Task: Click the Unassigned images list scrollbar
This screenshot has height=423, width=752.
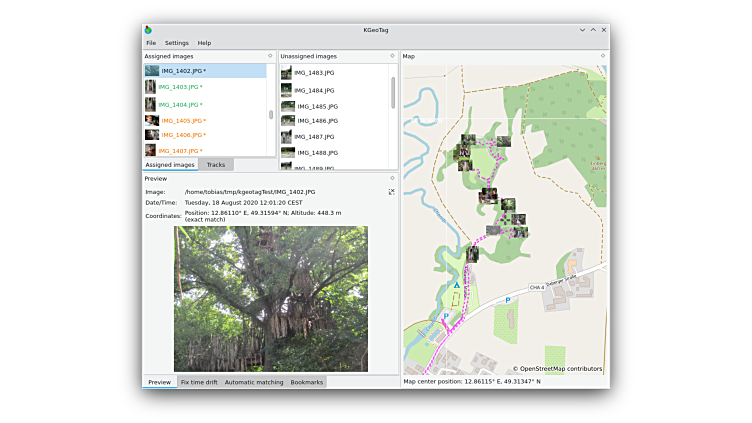Action: coord(392,92)
